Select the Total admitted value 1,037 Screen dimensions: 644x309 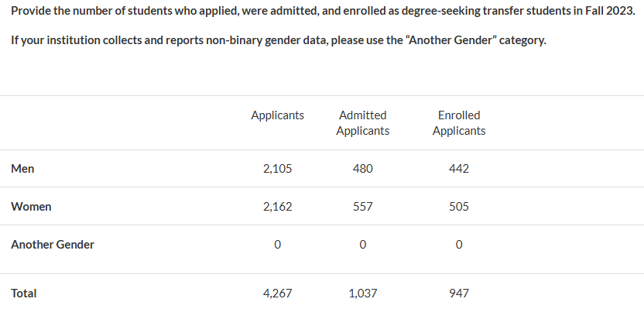[x=363, y=294]
